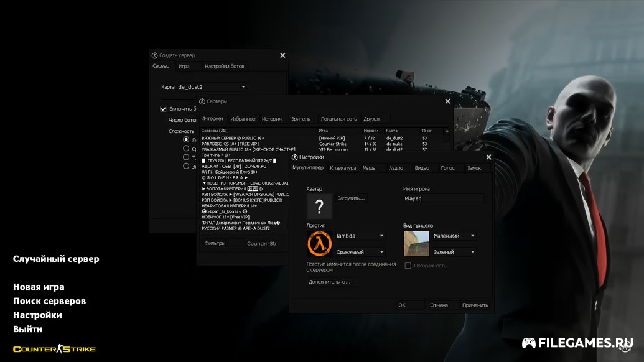The width and height of the screenshot is (644, 362).
Task: Click the Серверы (217) column header
Action: point(258,131)
